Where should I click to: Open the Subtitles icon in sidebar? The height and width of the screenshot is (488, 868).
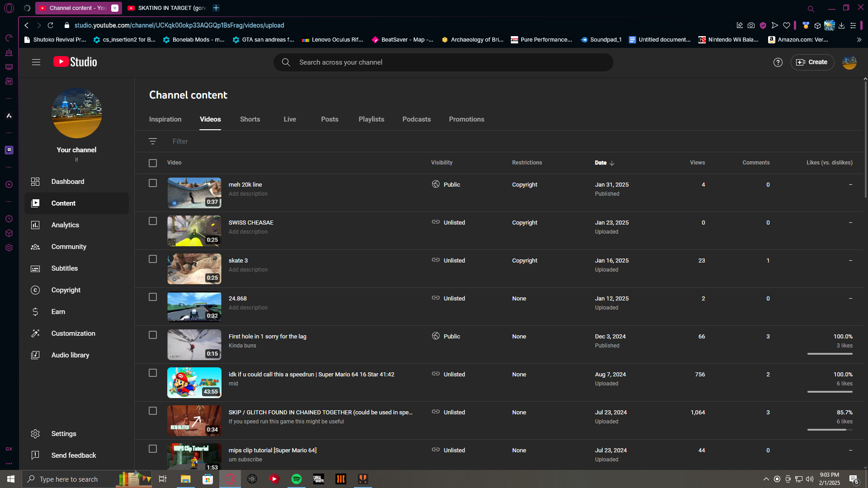coord(35,268)
